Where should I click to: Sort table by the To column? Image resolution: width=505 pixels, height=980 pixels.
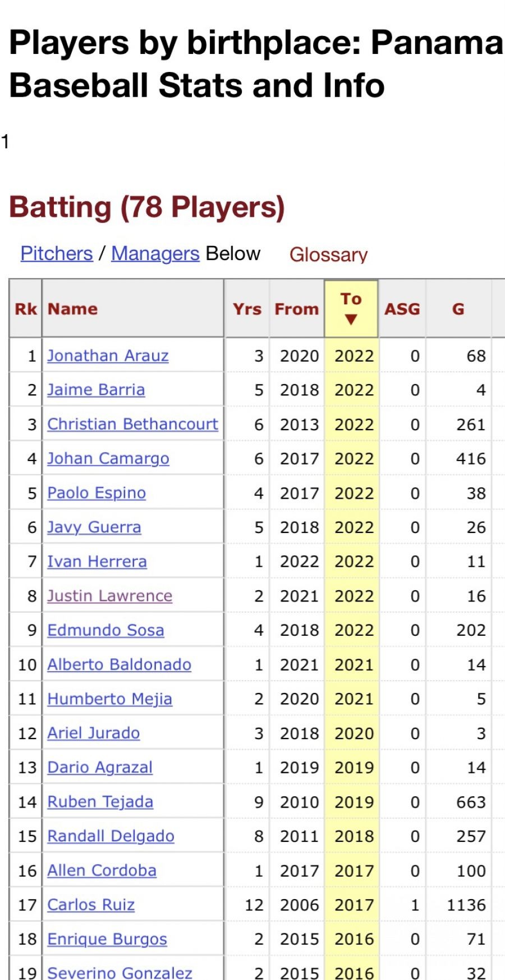[x=351, y=308]
